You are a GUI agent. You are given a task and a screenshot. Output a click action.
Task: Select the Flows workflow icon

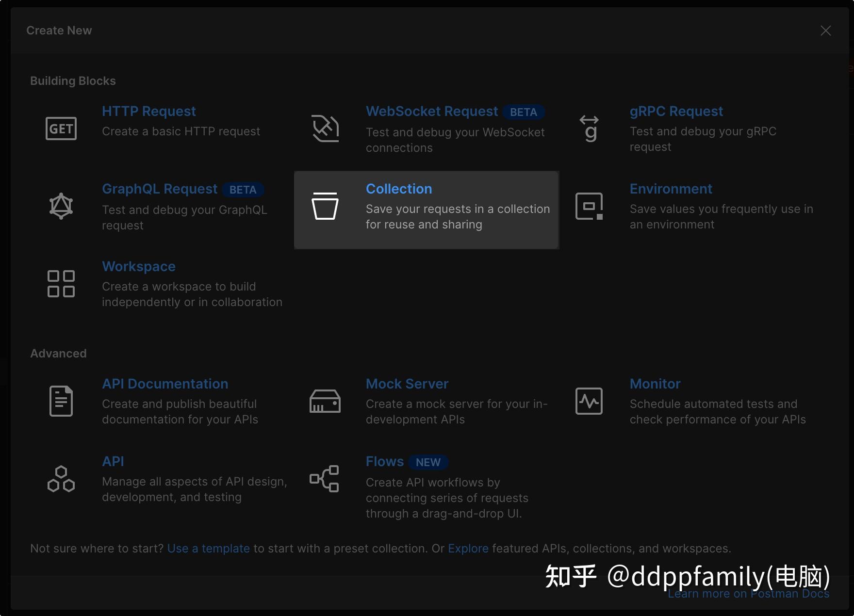click(325, 479)
